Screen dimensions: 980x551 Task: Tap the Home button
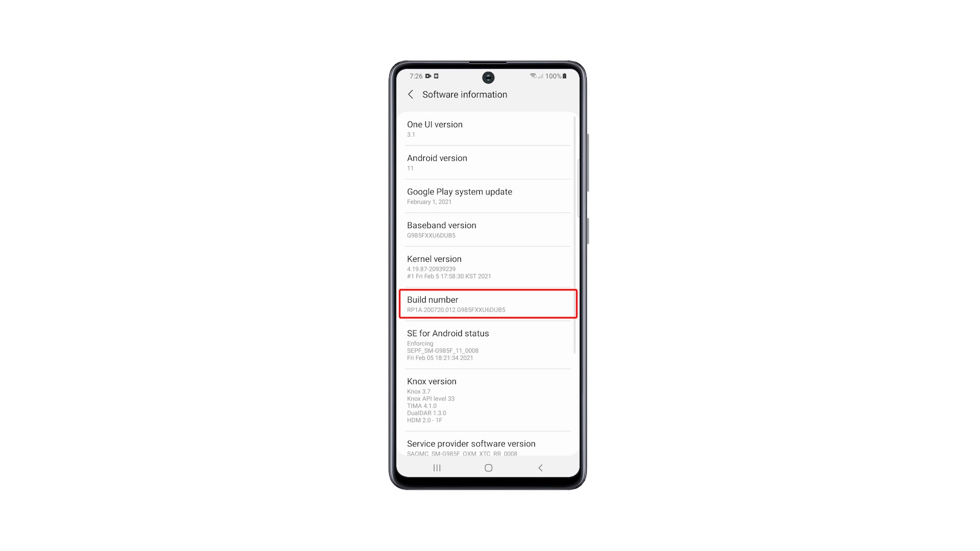click(x=488, y=467)
